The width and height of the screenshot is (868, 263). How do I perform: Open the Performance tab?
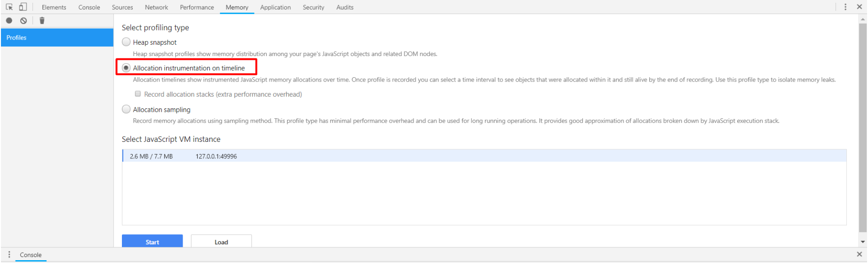tap(197, 8)
